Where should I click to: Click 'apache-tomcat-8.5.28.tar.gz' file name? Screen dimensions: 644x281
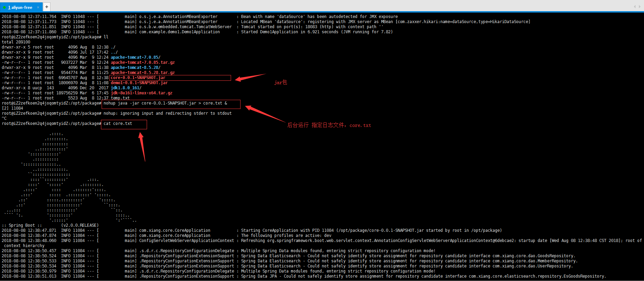(x=143, y=73)
